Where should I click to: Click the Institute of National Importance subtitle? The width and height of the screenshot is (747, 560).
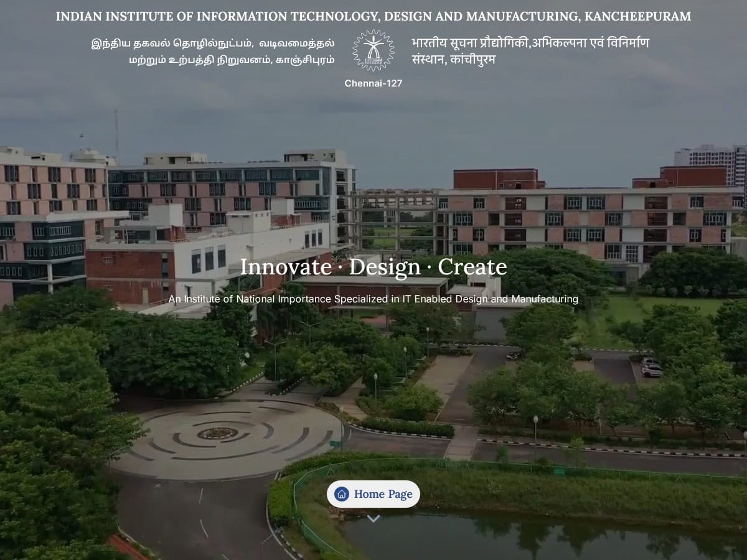(x=374, y=299)
